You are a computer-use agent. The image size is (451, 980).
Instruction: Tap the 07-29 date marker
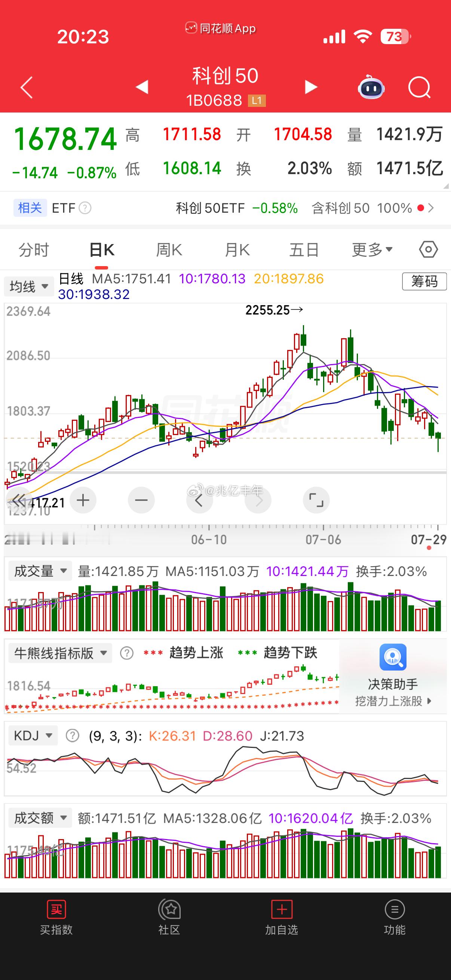pos(429,539)
